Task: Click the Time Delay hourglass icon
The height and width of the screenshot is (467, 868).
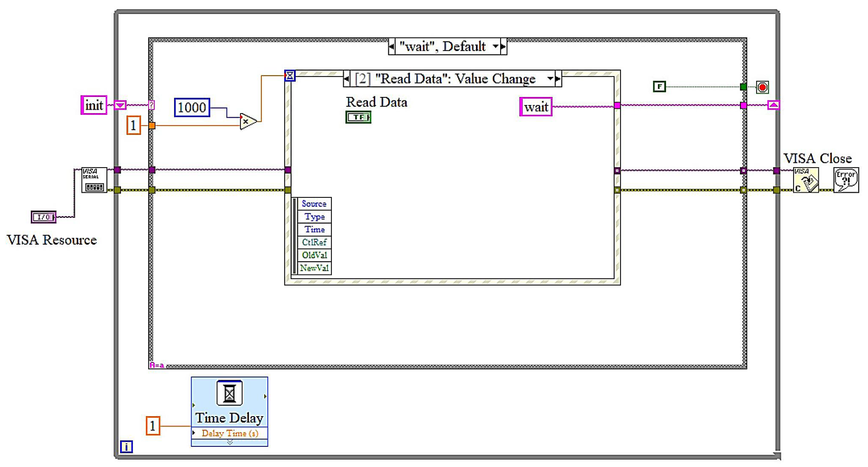Action: (229, 393)
